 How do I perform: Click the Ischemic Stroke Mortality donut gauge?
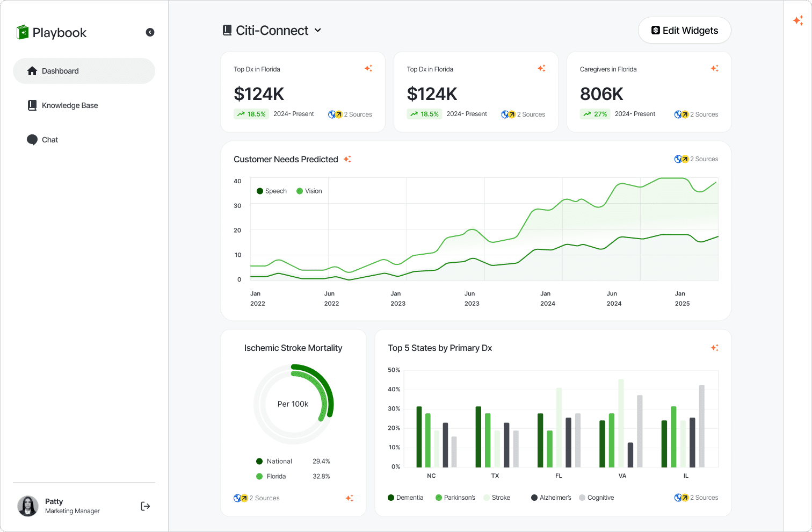click(293, 404)
